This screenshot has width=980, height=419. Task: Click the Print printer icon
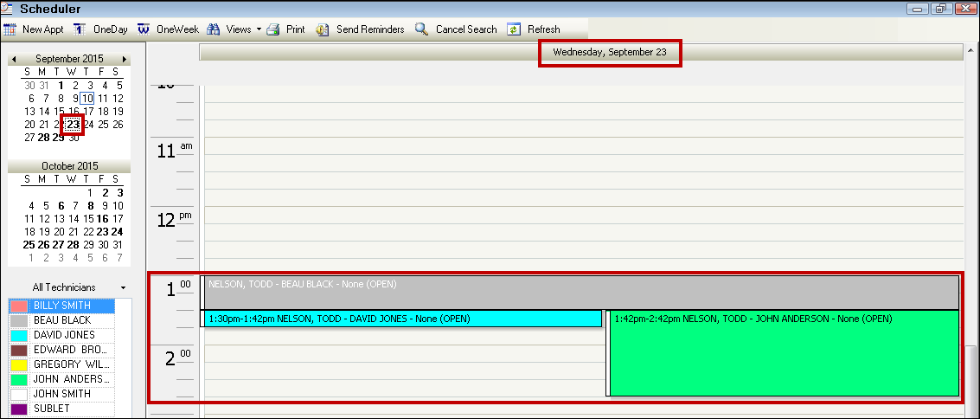272,29
